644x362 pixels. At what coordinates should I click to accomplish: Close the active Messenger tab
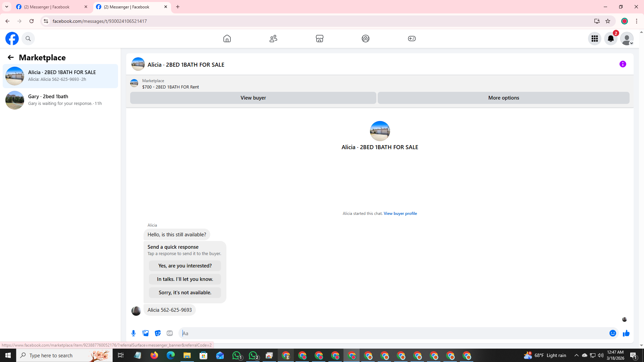click(x=166, y=7)
